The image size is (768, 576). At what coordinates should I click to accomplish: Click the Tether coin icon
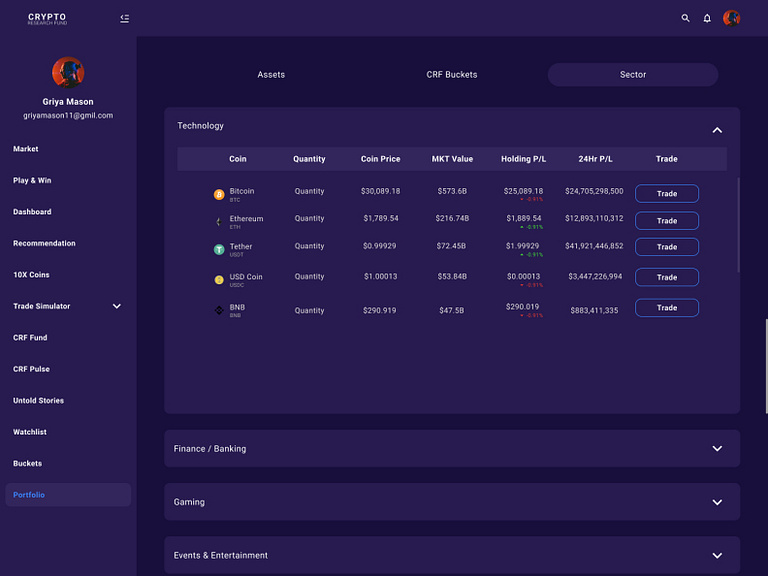point(219,250)
